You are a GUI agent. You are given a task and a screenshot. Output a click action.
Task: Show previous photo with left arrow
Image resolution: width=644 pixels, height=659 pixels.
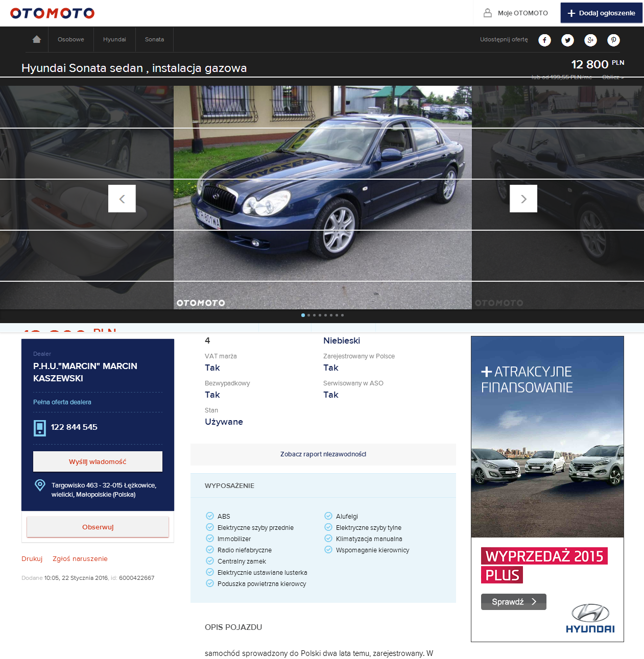click(x=122, y=199)
